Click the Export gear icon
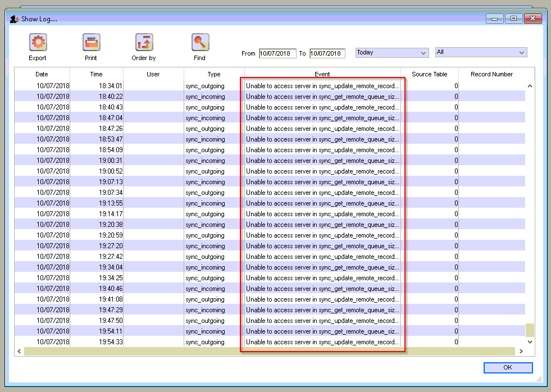 tap(38, 43)
